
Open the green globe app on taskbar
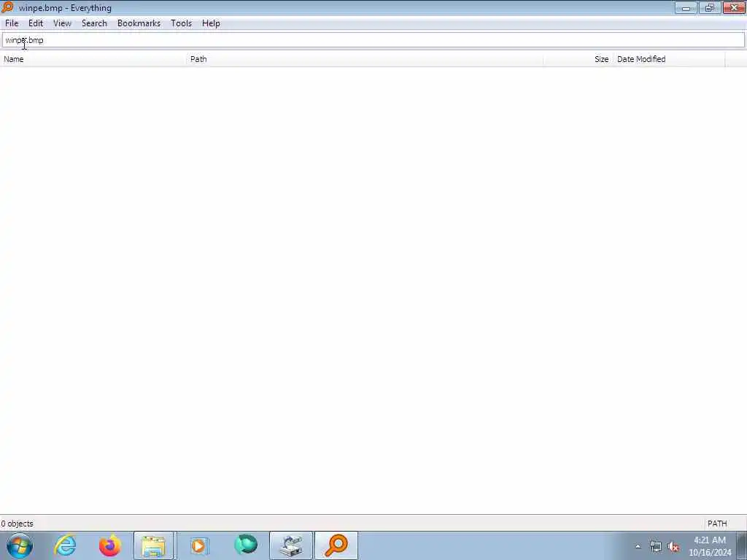tap(246, 545)
